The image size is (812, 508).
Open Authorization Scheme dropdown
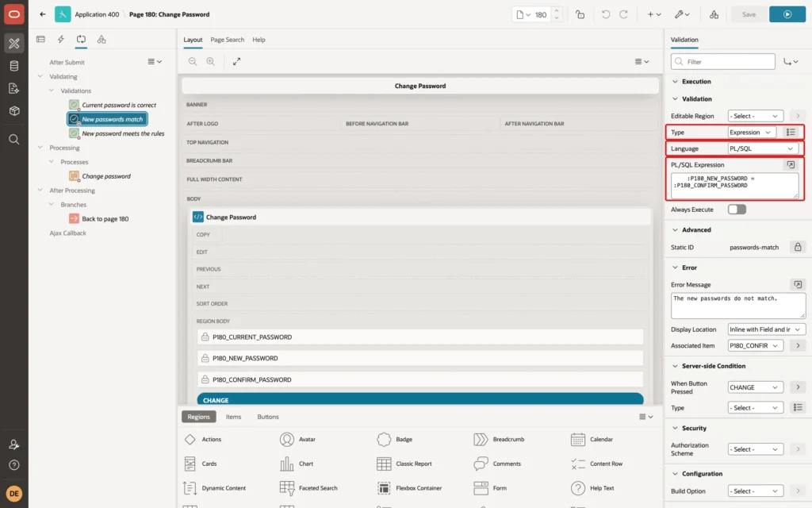tap(755, 449)
